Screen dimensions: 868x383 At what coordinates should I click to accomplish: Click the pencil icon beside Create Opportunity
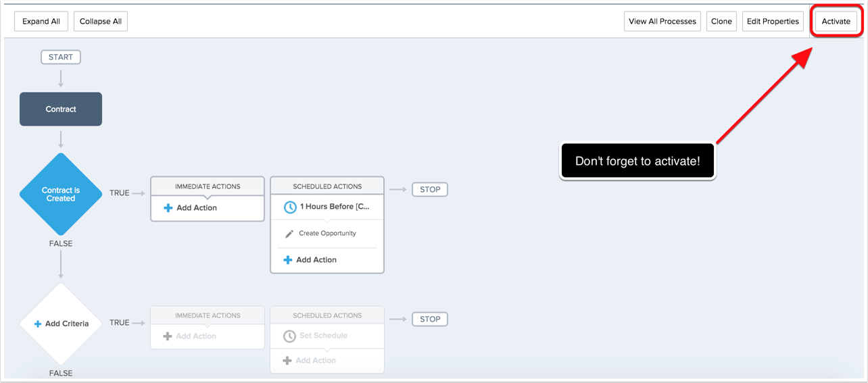289,234
